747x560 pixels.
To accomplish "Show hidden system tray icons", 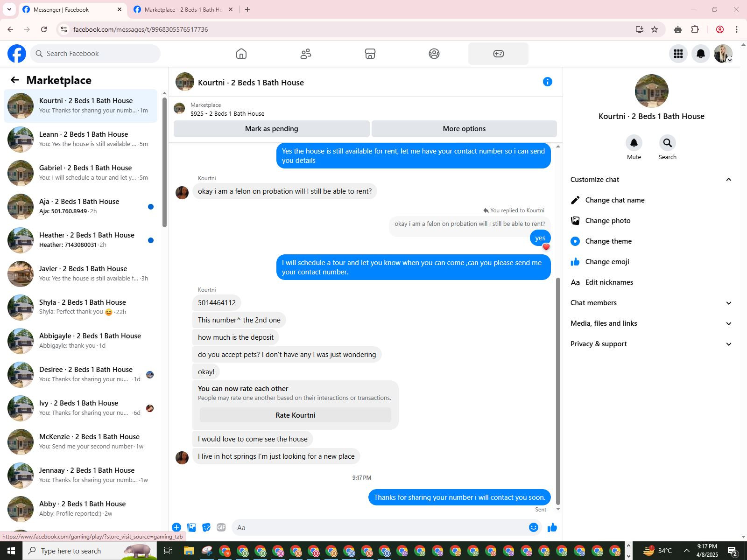I will tap(686, 551).
